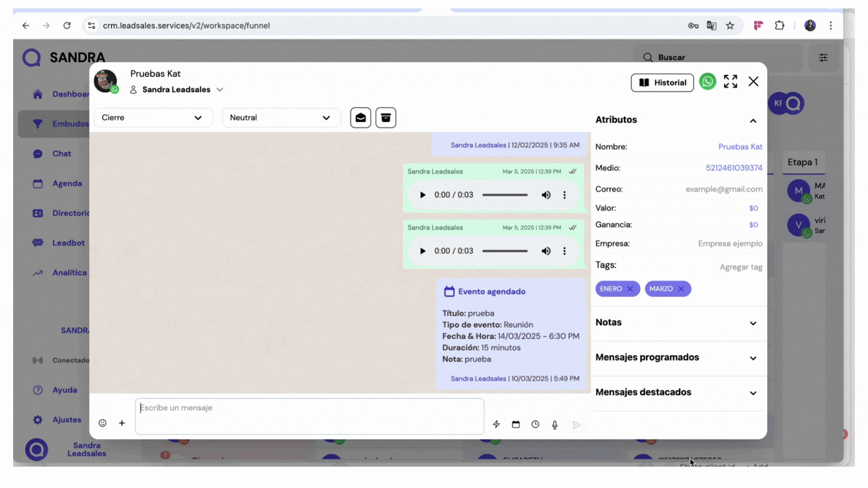
Task: Record a voice note with the microphone
Action: 554,425
